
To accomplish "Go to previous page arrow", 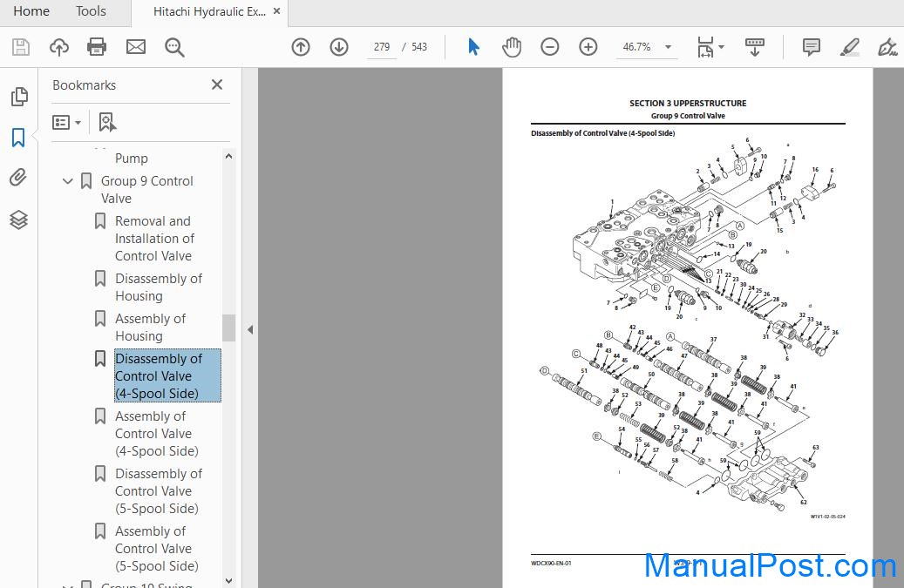I will (301, 47).
